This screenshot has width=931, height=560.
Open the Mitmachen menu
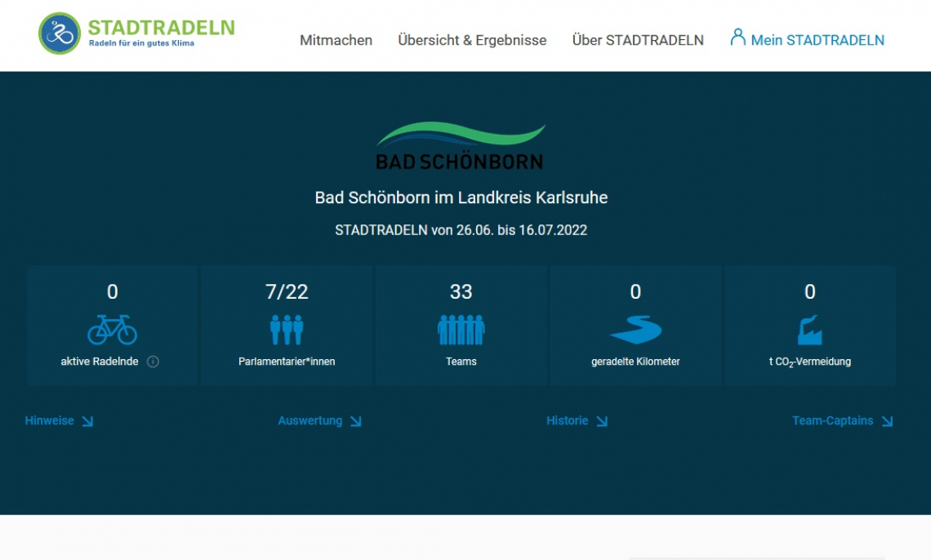[336, 40]
